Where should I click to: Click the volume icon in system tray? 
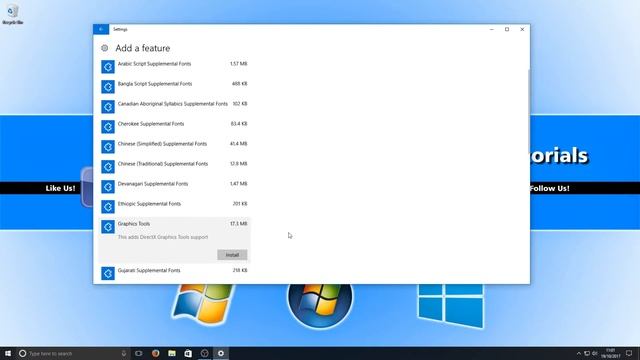pos(595,353)
